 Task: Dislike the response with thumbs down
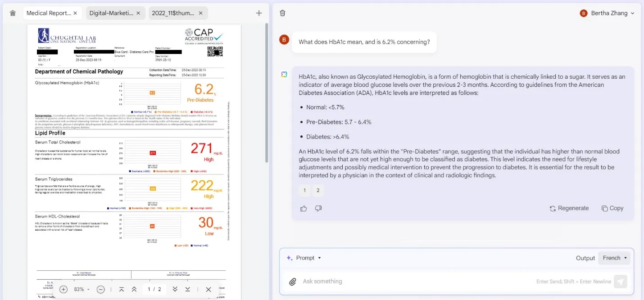[318, 208]
